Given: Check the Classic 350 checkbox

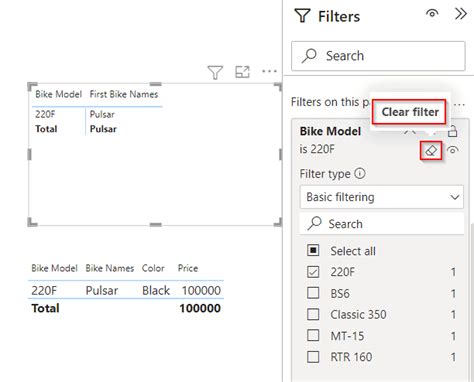Looking at the screenshot, I should click(313, 314).
